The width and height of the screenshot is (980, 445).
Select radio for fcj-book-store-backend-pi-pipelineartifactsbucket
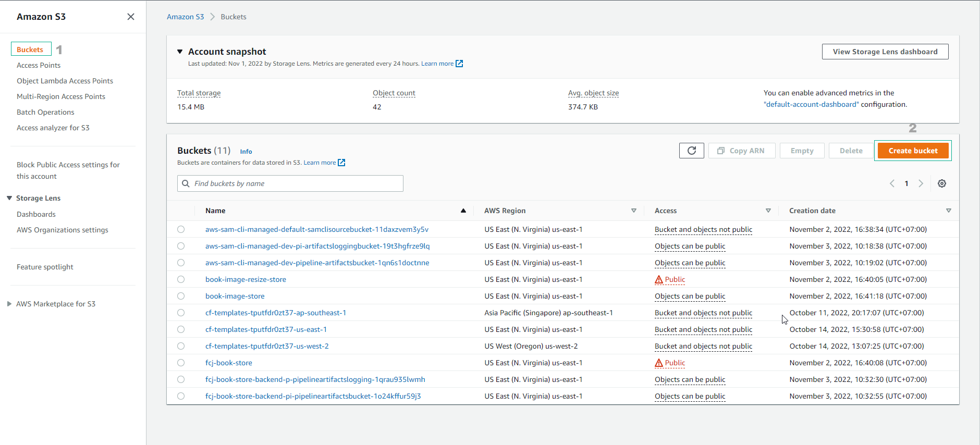(x=181, y=396)
